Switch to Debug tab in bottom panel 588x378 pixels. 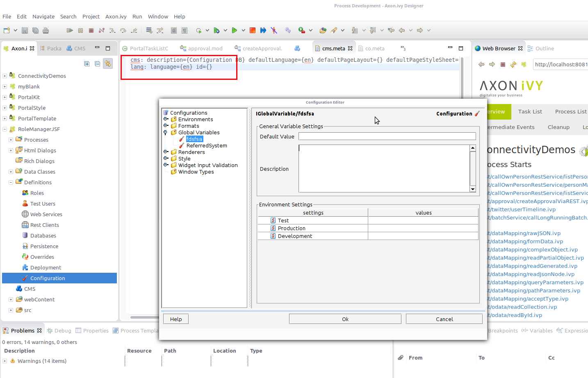[x=59, y=330]
